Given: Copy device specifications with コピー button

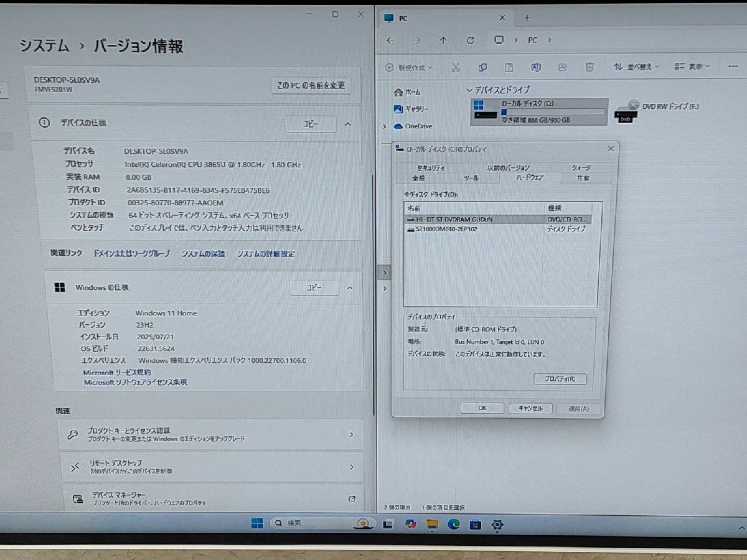Looking at the screenshot, I should pyautogui.click(x=311, y=124).
